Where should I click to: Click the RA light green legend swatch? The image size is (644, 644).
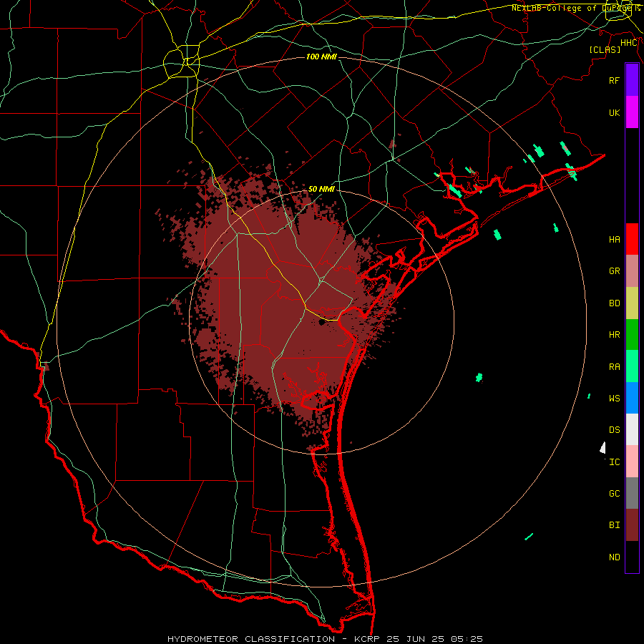click(x=632, y=366)
